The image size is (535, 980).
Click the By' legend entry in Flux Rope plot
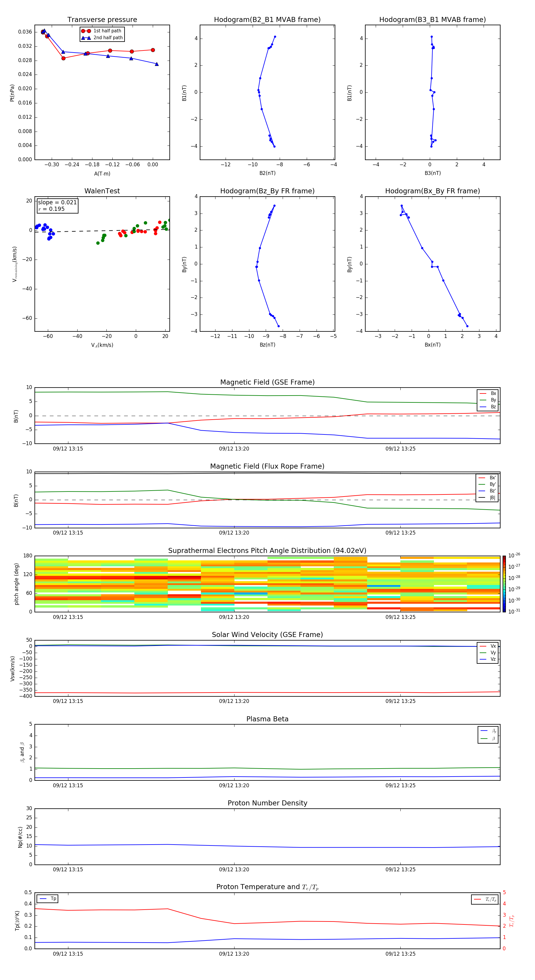tap(487, 484)
